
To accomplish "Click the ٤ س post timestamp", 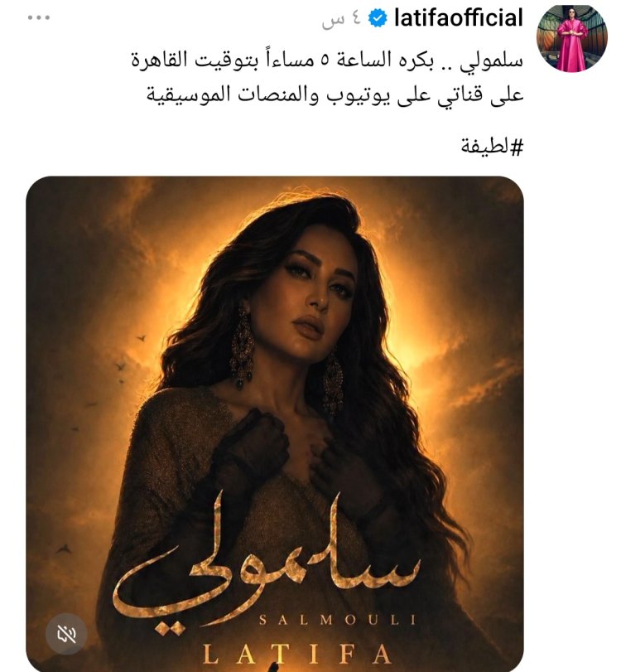I will (x=342, y=20).
